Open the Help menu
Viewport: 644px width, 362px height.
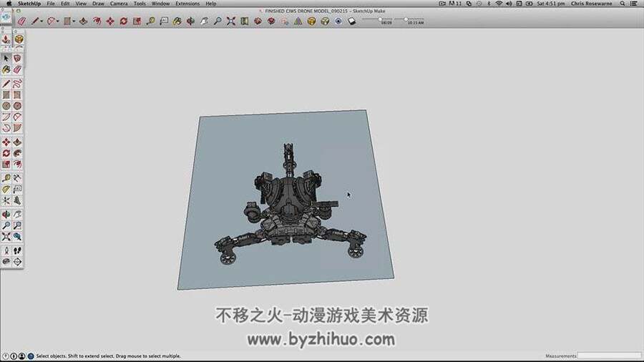coord(210,4)
